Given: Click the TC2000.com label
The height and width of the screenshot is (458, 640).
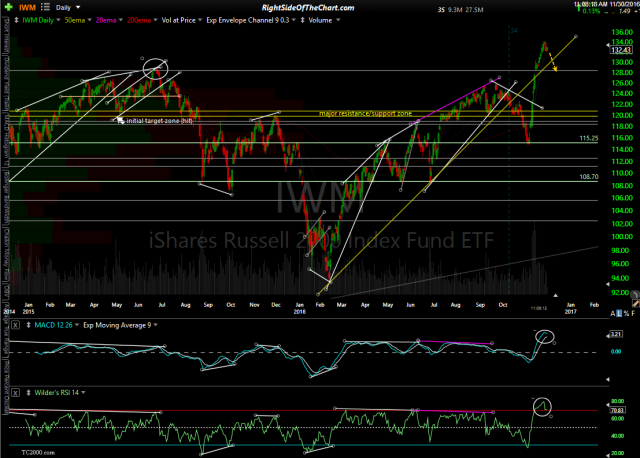Looking at the screenshot, I should [x=38, y=452].
